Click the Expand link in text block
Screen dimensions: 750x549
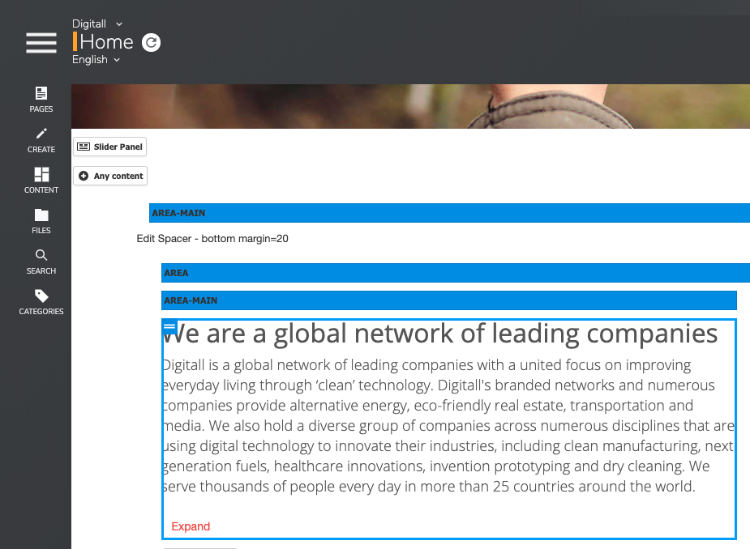point(191,526)
